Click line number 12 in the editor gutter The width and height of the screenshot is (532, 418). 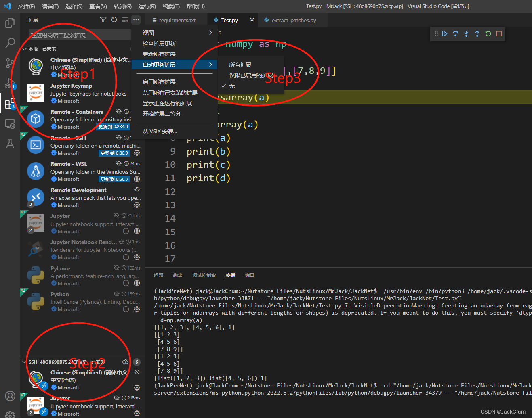(x=170, y=192)
